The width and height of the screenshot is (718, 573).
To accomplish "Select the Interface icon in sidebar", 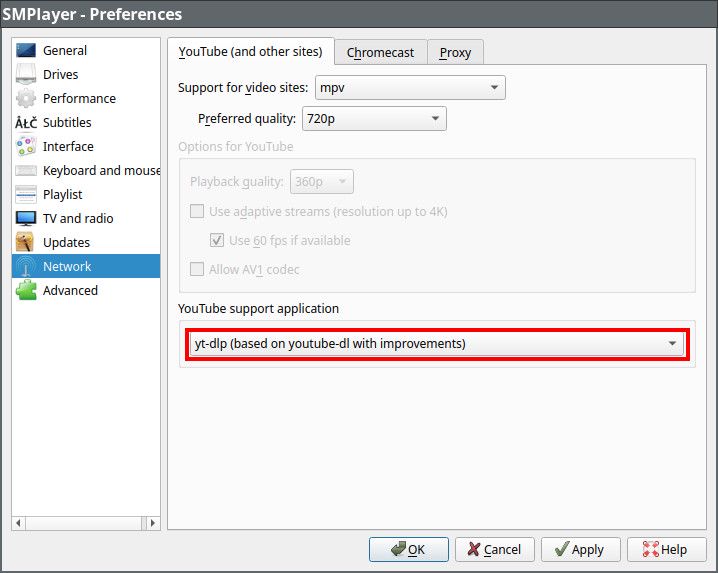I will click(26, 147).
